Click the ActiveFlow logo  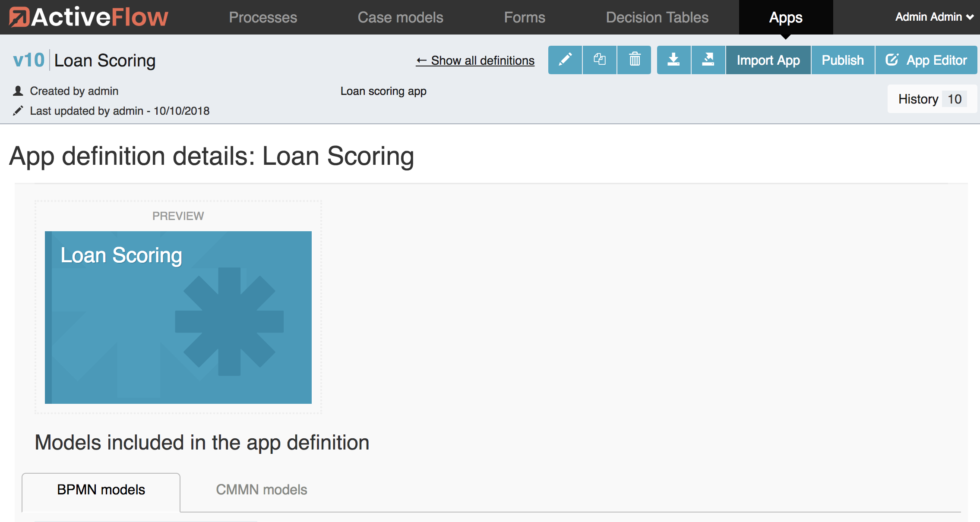(89, 17)
